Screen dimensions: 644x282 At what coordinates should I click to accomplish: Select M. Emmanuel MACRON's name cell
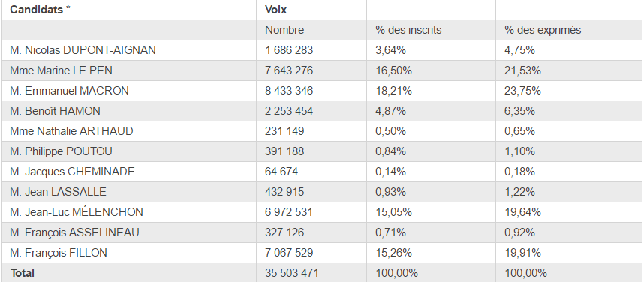(x=128, y=91)
